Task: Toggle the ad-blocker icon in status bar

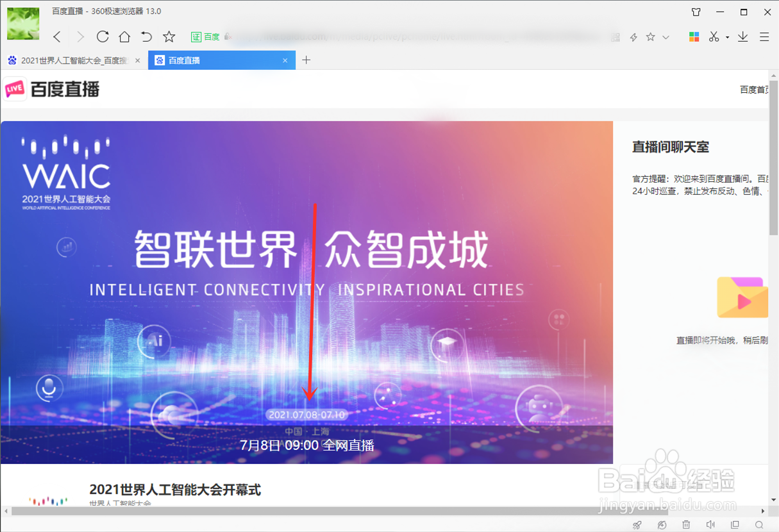Action: point(662,524)
